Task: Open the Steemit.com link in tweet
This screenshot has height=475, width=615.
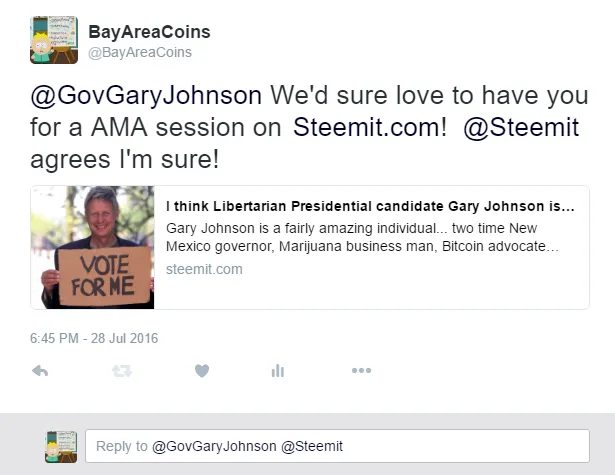Action: (369, 127)
